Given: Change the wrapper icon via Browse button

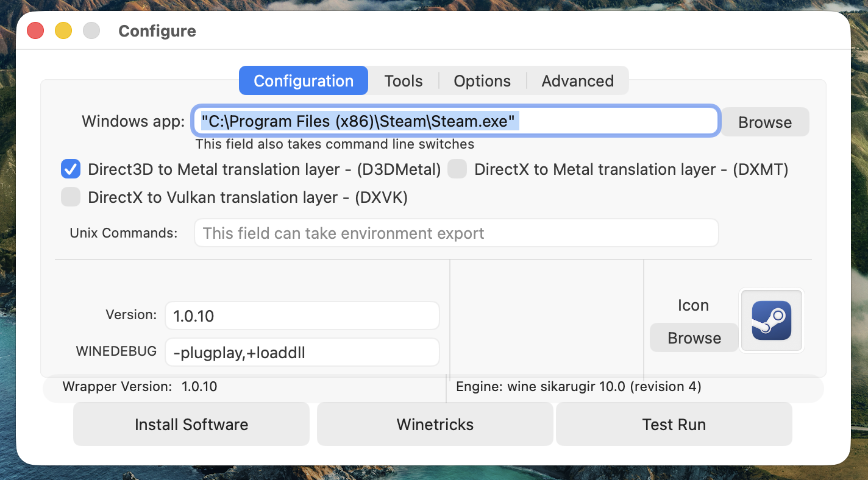Looking at the screenshot, I should [x=694, y=337].
